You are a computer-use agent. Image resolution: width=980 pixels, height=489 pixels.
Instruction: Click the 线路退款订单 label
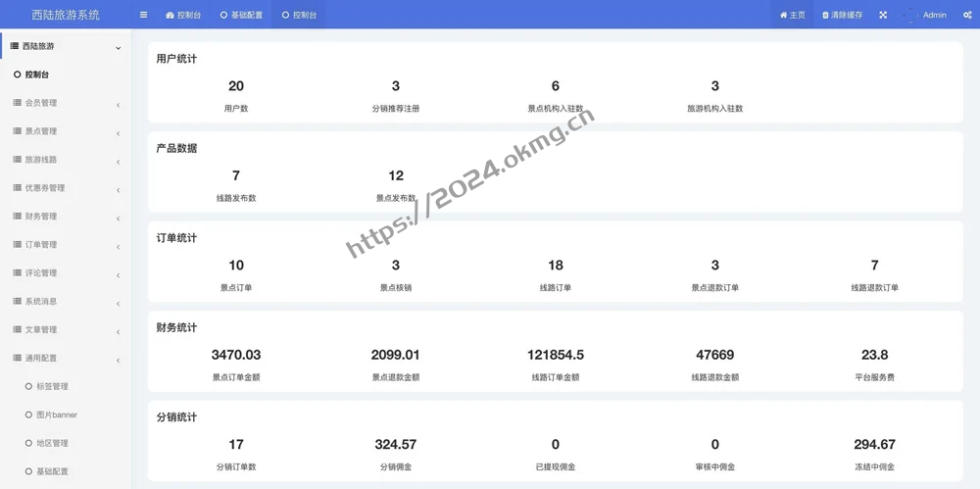click(x=875, y=288)
